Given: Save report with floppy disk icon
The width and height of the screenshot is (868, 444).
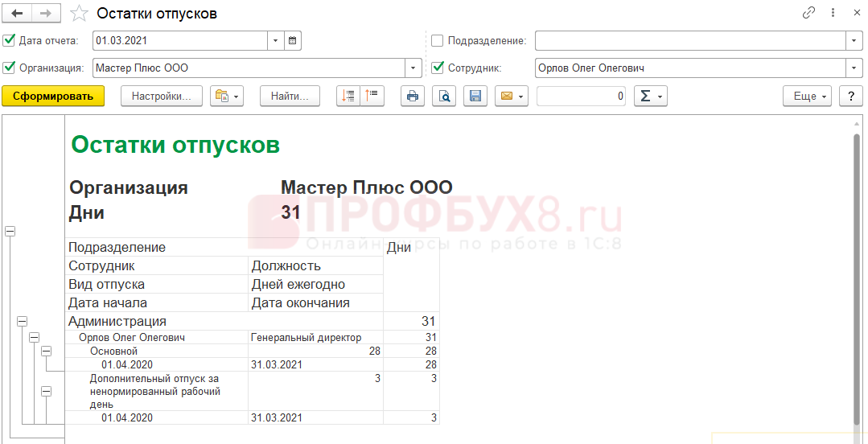Looking at the screenshot, I should [x=475, y=96].
